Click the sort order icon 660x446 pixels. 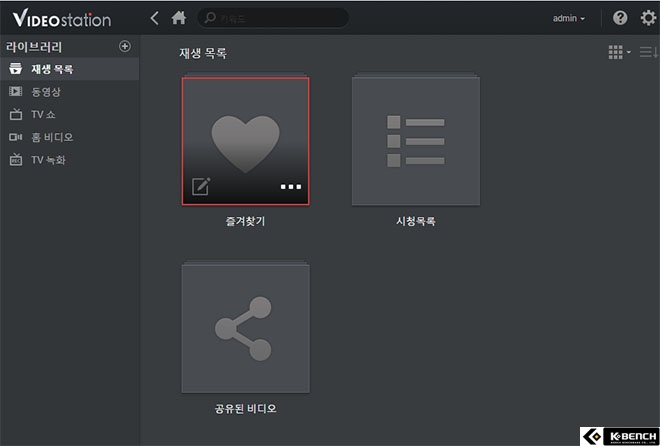pos(648,52)
